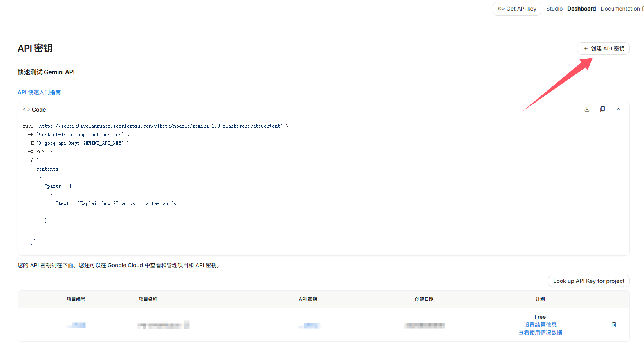Click the 计划 column header
The width and height of the screenshot is (644, 349).
540,299
